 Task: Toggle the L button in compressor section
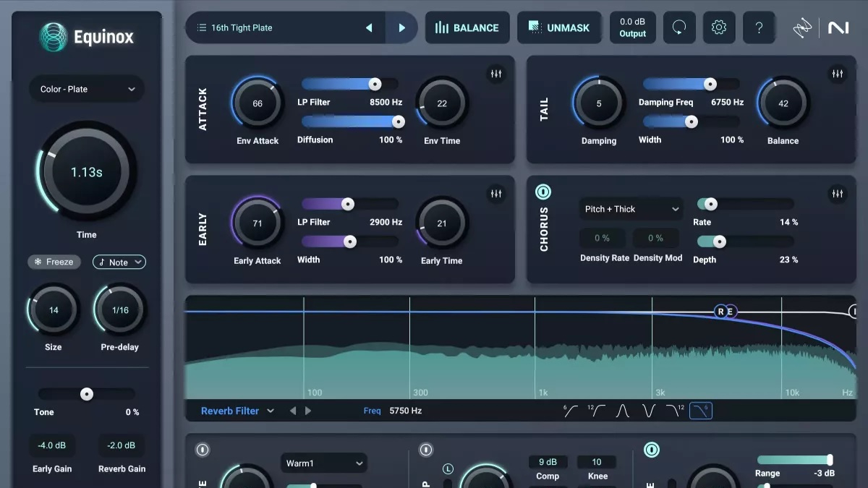pos(448,469)
